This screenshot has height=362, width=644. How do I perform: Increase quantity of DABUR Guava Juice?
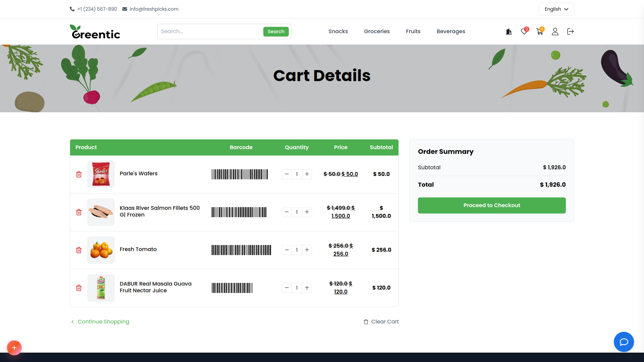(x=307, y=288)
